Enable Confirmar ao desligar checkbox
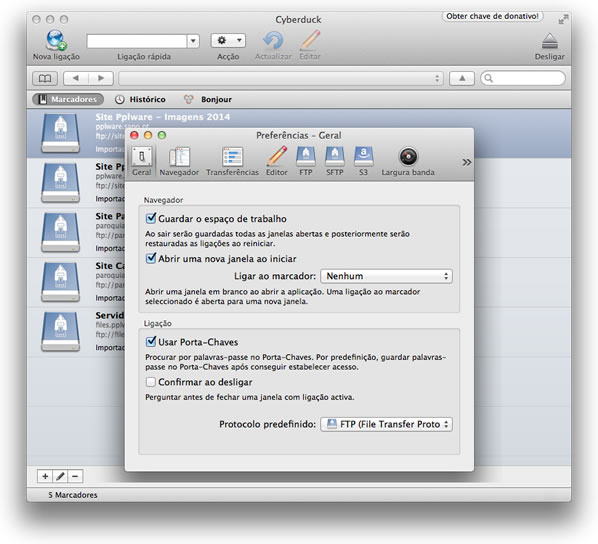The height and width of the screenshot is (544, 598). click(x=151, y=382)
